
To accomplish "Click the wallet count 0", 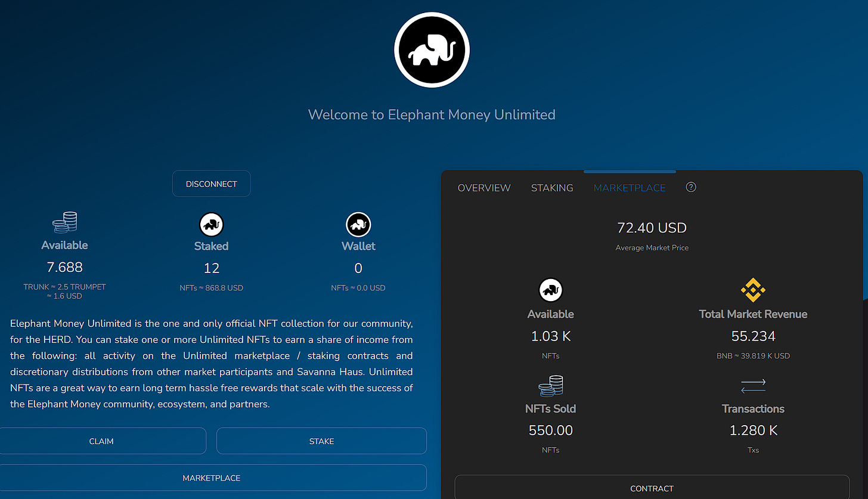I will 358,268.
